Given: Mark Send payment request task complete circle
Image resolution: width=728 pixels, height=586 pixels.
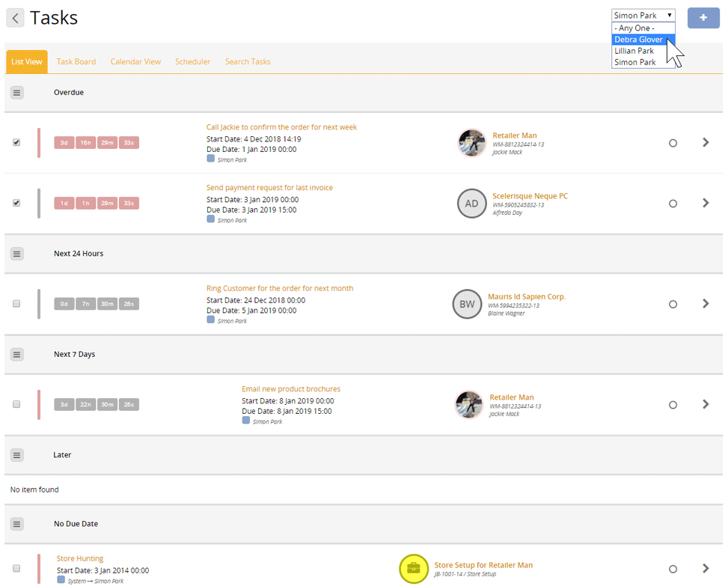Looking at the screenshot, I should 673,204.
